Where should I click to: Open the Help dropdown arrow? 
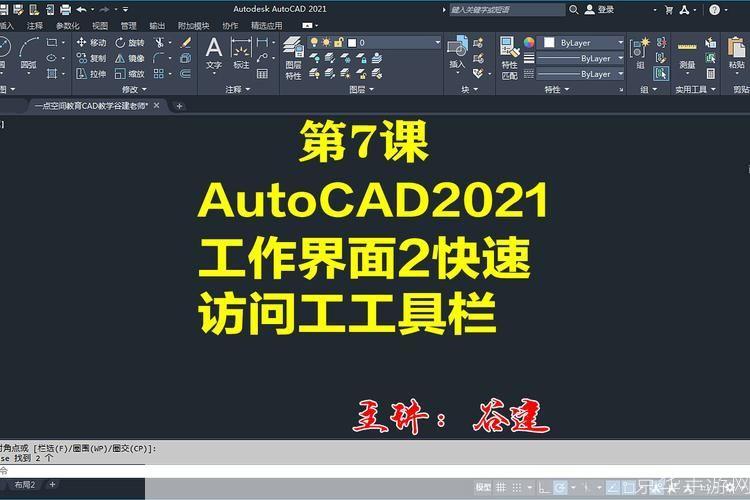click(x=726, y=10)
